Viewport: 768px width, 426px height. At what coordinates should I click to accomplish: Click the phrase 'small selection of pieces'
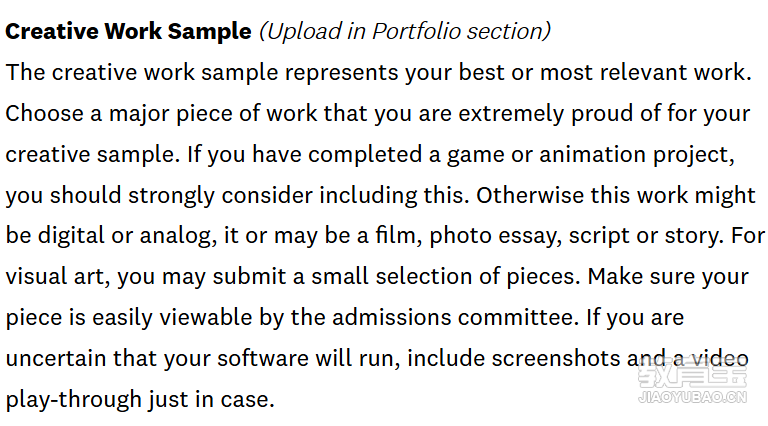click(x=442, y=277)
